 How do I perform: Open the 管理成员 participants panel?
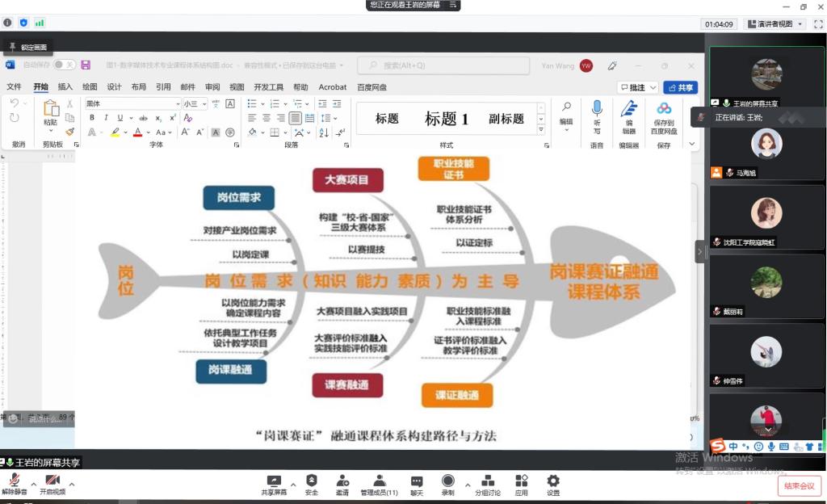(380, 485)
